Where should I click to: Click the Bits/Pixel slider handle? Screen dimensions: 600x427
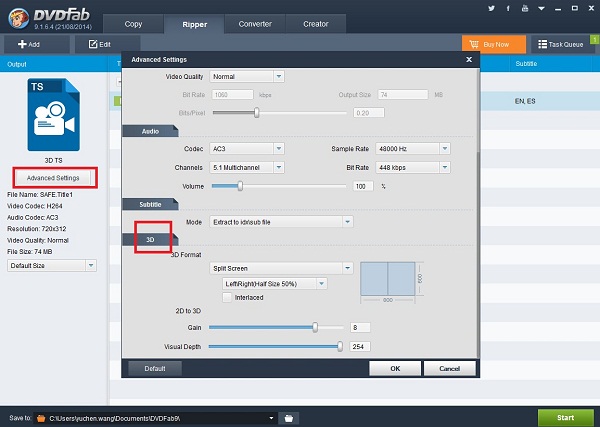click(257, 112)
